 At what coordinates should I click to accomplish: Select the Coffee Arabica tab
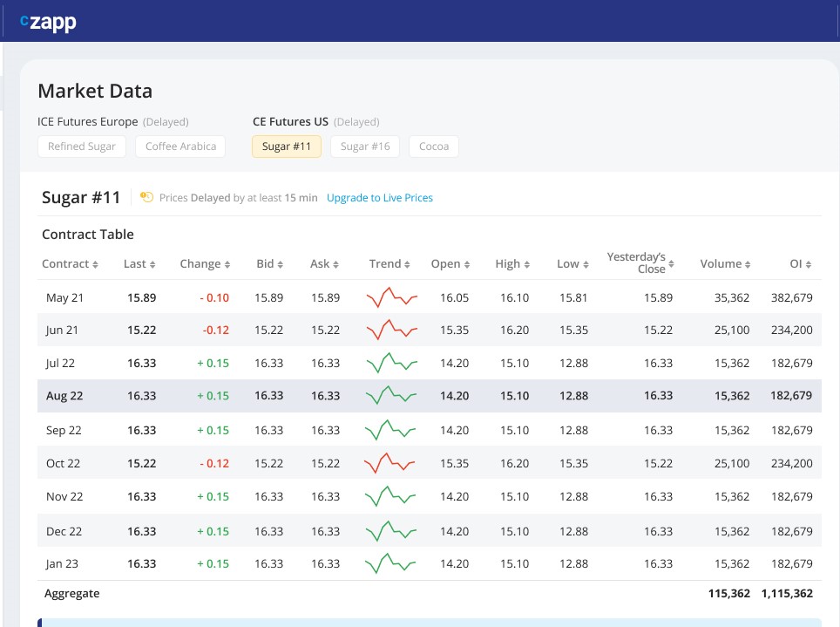180,147
